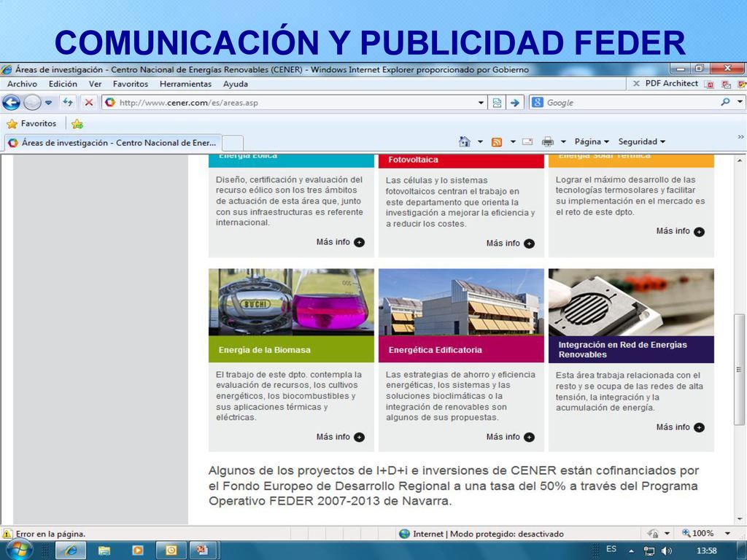
Task: Click the biomass laboratory flask thumbnail
Action: tap(291, 303)
